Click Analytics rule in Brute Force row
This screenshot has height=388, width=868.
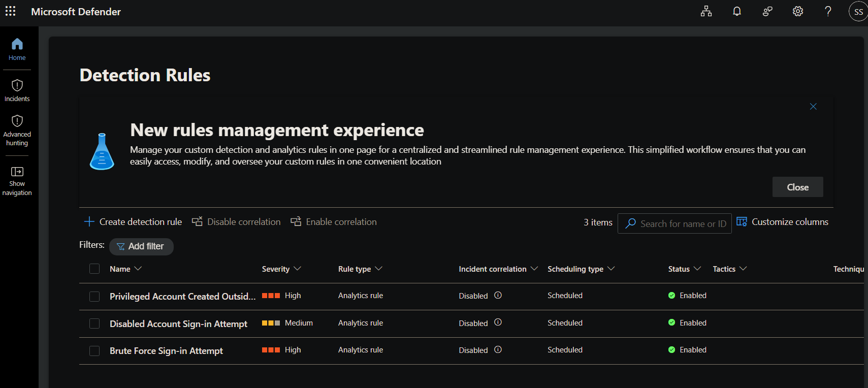point(361,350)
